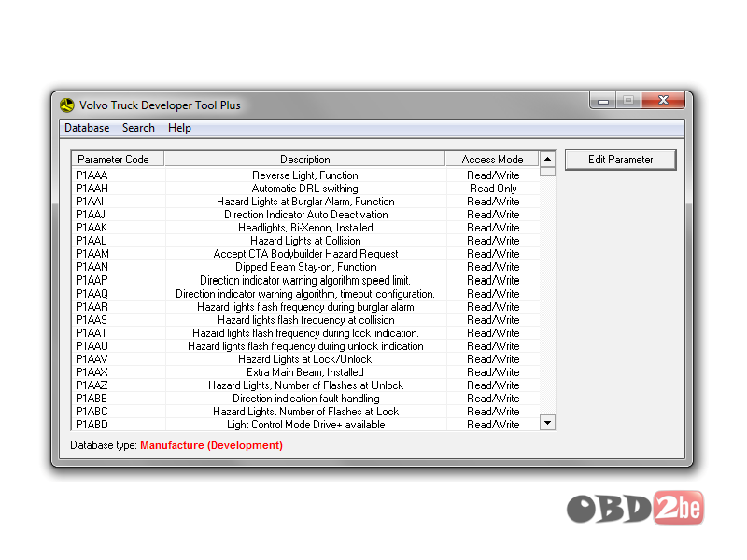Click the scrollbar down arrow
747x560 pixels.
[547, 423]
